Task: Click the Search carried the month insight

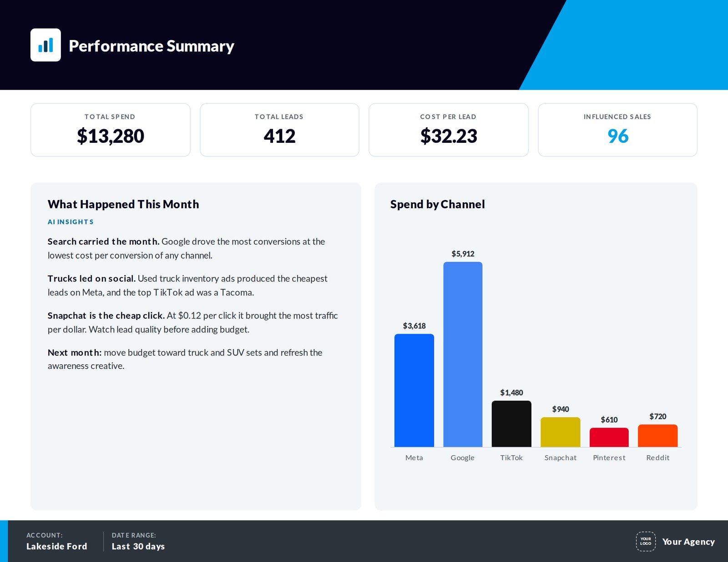Action: (187, 248)
